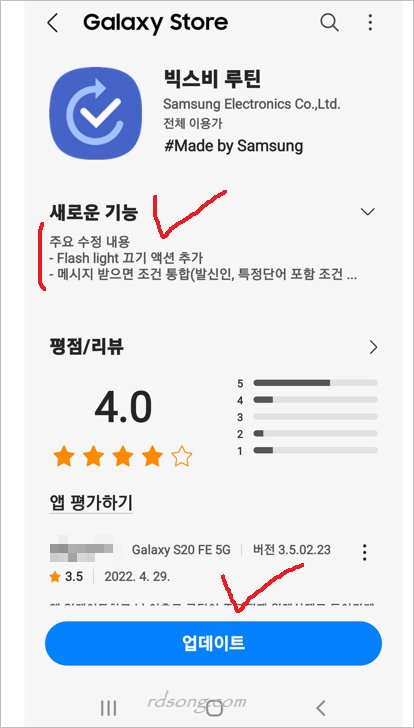
Task: Tap the #Made by Samsung hashtag
Action: (233, 146)
